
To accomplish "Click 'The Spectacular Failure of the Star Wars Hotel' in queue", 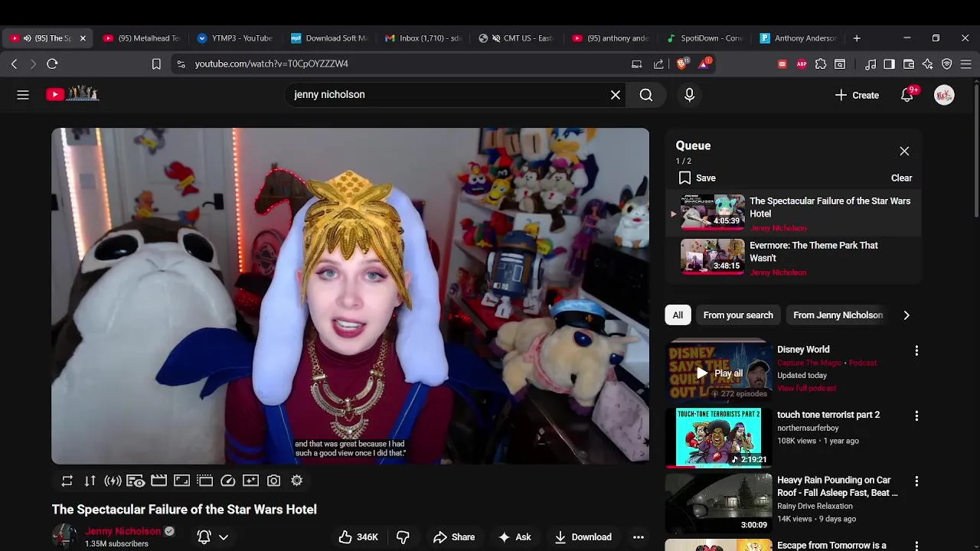I will pyautogui.click(x=830, y=207).
